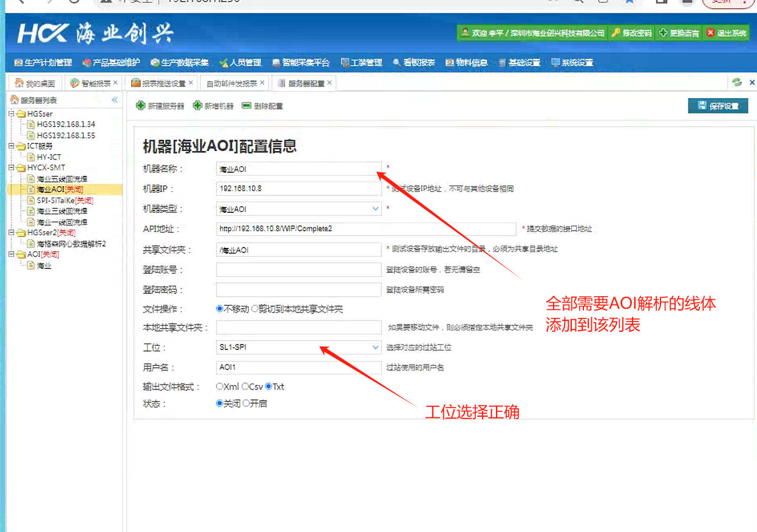Click the 保存设置 button
Image resolution: width=757 pixels, height=532 pixels.
point(718,106)
